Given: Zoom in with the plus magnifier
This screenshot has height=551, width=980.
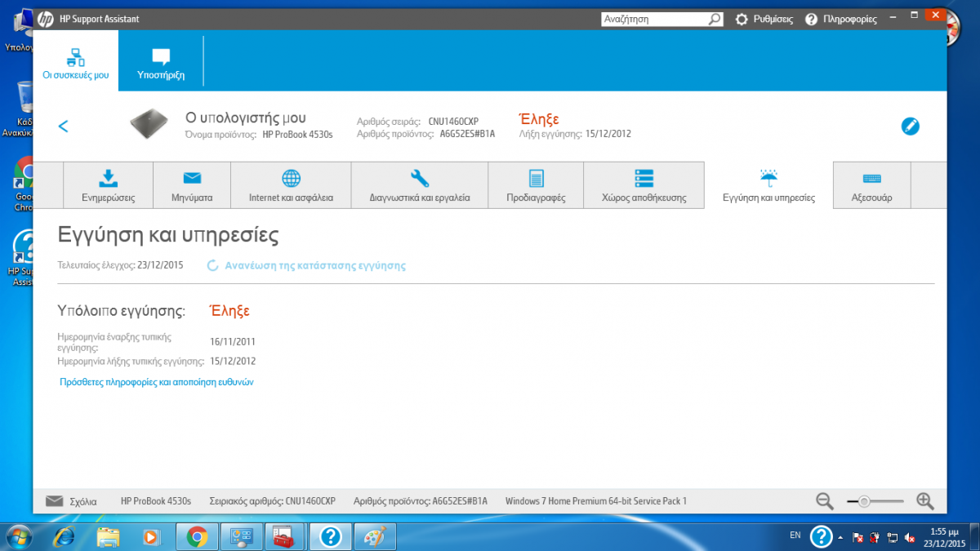Looking at the screenshot, I should [x=924, y=501].
